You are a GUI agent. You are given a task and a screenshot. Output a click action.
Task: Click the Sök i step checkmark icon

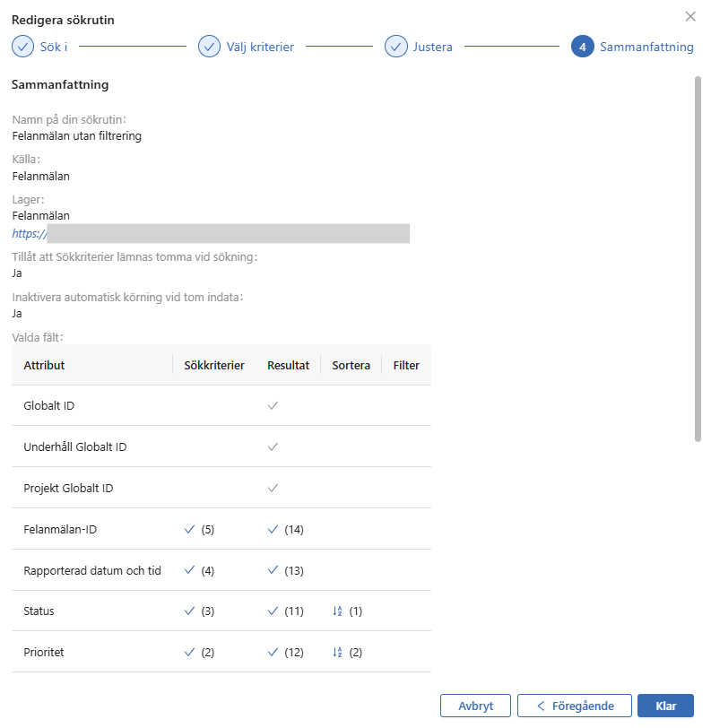pos(22,47)
